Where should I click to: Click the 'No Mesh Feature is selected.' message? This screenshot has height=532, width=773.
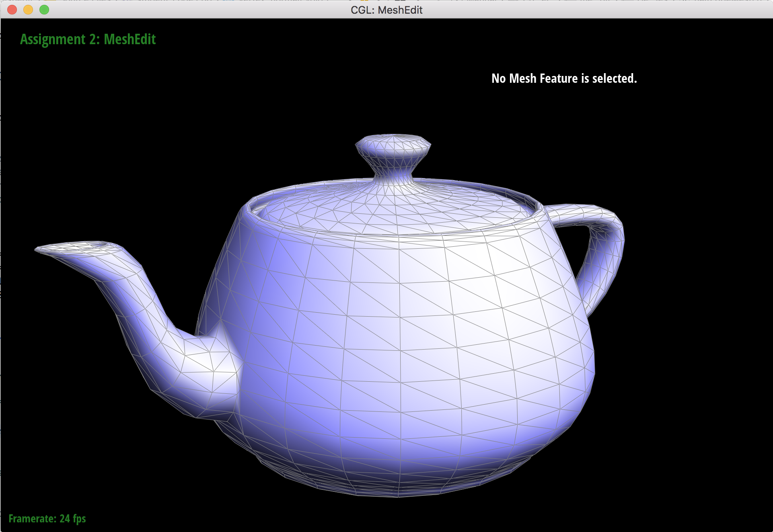click(x=564, y=78)
